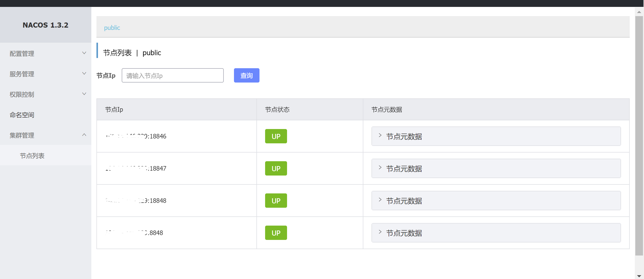This screenshot has height=279, width=644.
Task: Click the 查询 search button
Action: (x=246, y=75)
